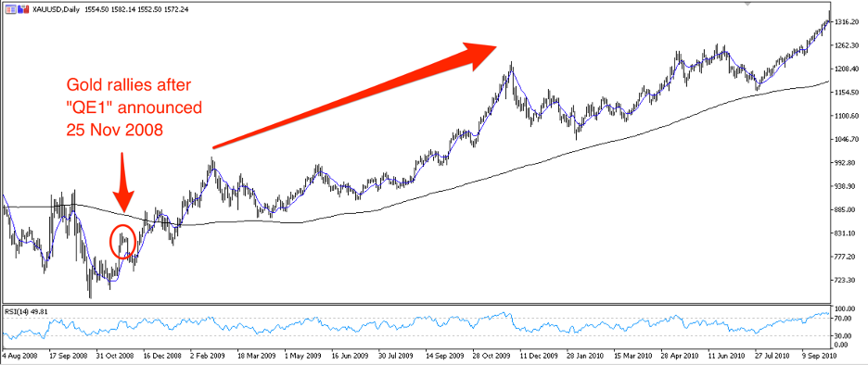Viewport: 868px width, 365px height.
Task: Click the One Click Trading panel icon
Action: 10,10
